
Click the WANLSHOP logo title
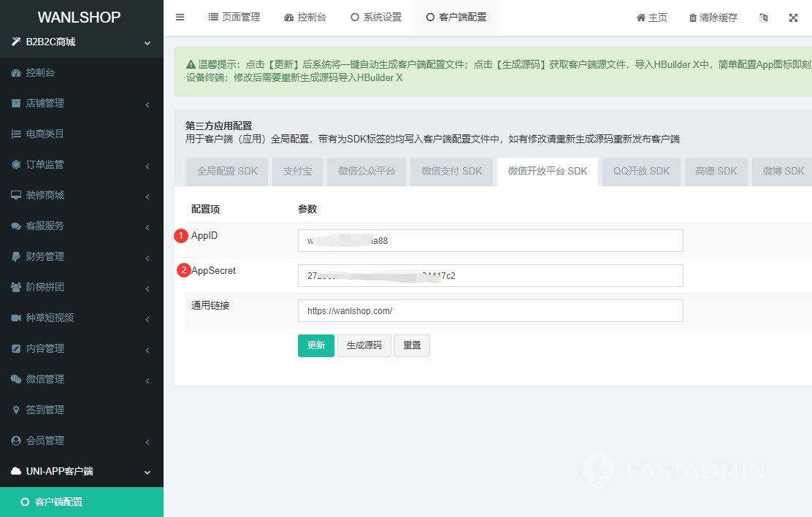coord(80,17)
